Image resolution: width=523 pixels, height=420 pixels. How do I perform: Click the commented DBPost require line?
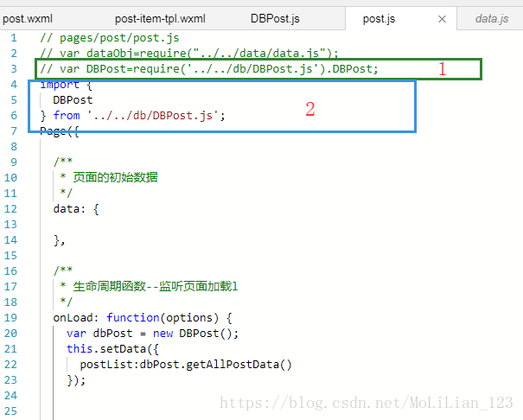point(209,68)
